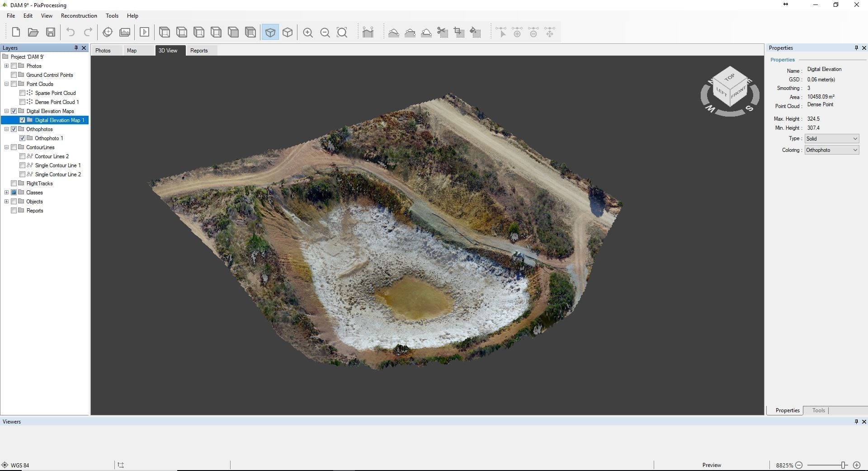The width and height of the screenshot is (868, 471).
Task: Click the crosshair target toolbar icon
Action: coord(108,32)
